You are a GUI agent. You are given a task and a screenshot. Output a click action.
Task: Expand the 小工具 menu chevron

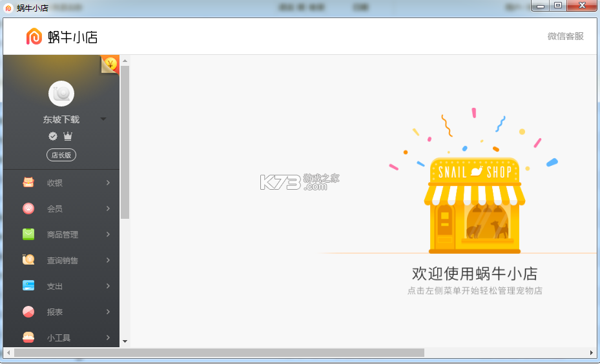coord(109,338)
